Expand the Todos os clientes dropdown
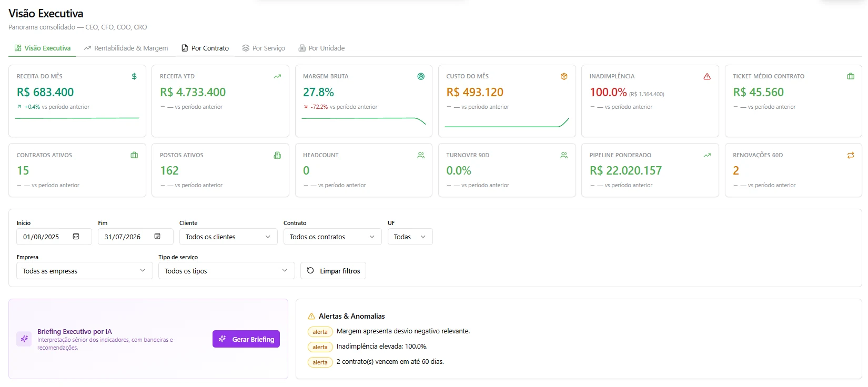 (228, 237)
